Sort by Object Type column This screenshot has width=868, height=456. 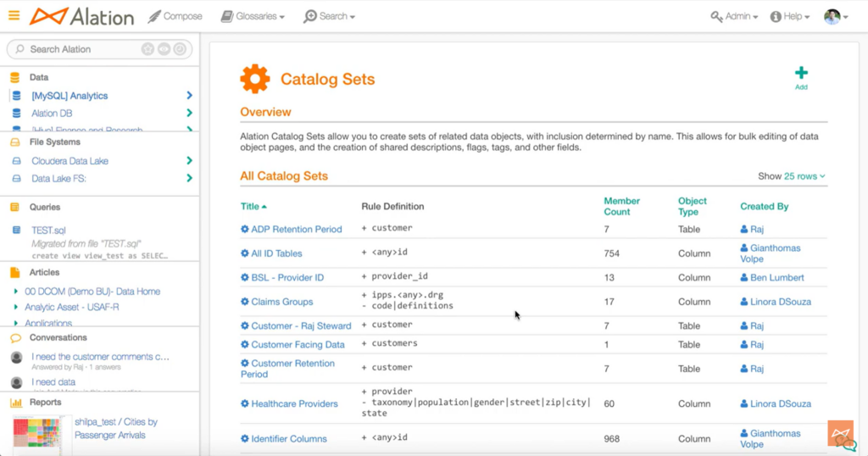point(692,207)
